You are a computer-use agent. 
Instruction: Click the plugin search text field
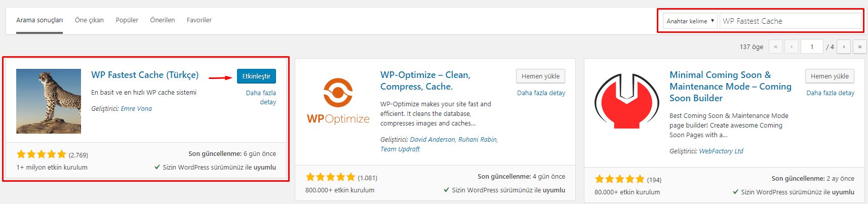[x=791, y=21]
